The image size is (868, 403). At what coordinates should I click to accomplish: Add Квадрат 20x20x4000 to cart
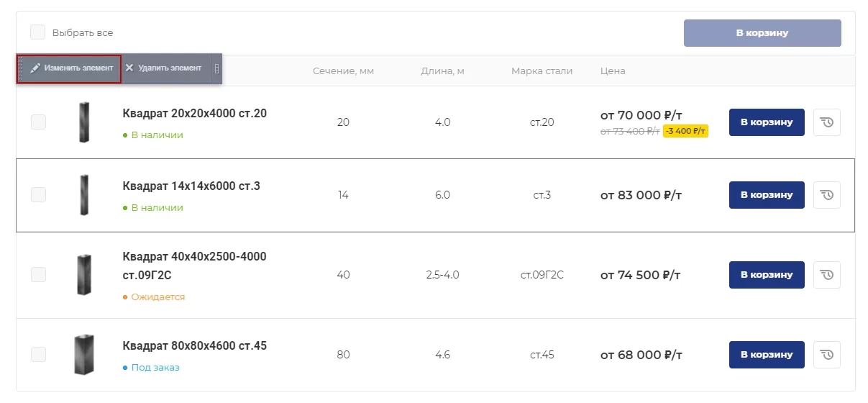coord(767,122)
